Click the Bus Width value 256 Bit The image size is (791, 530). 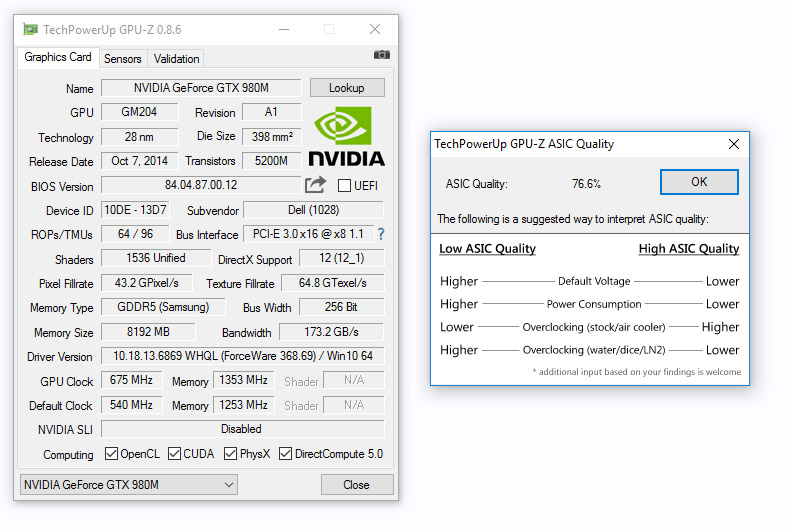coord(342,307)
